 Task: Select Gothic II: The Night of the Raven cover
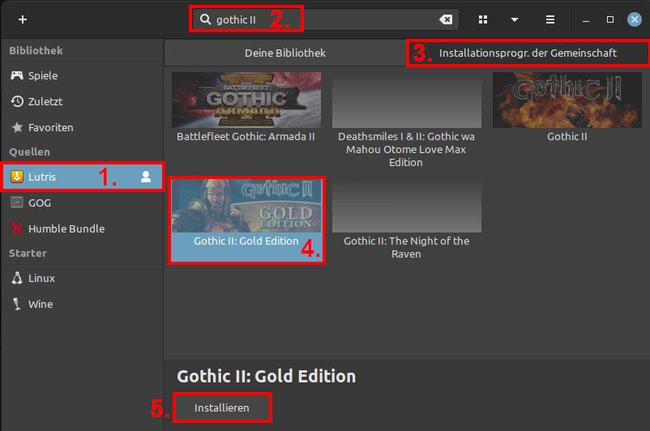click(x=407, y=206)
